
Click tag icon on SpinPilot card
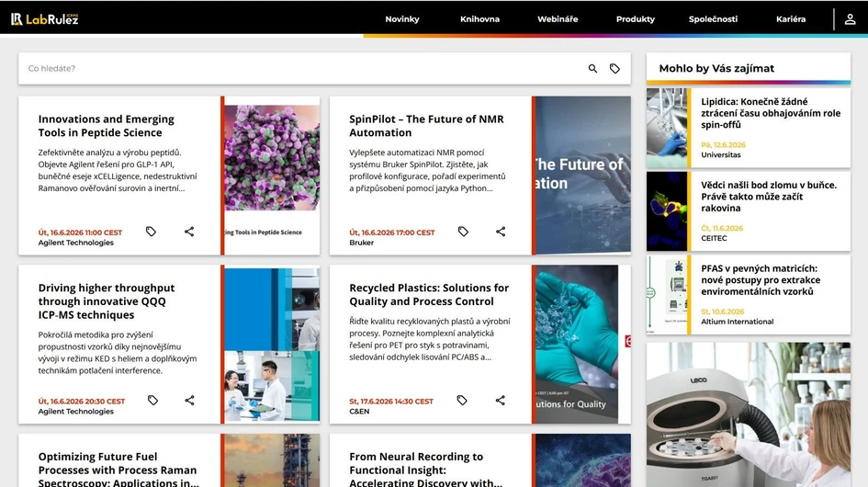463,232
